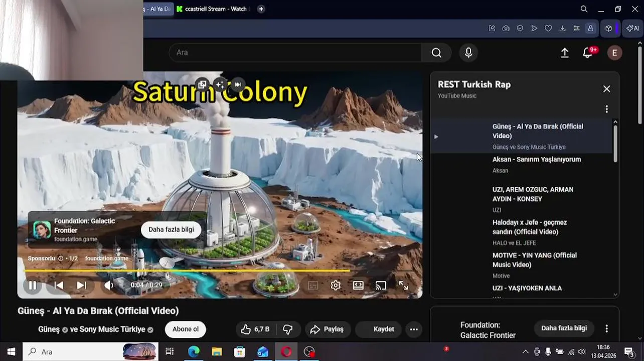This screenshot has width=644, height=361.
Task: Open Opera profile person icon
Action: pyautogui.click(x=590, y=29)
